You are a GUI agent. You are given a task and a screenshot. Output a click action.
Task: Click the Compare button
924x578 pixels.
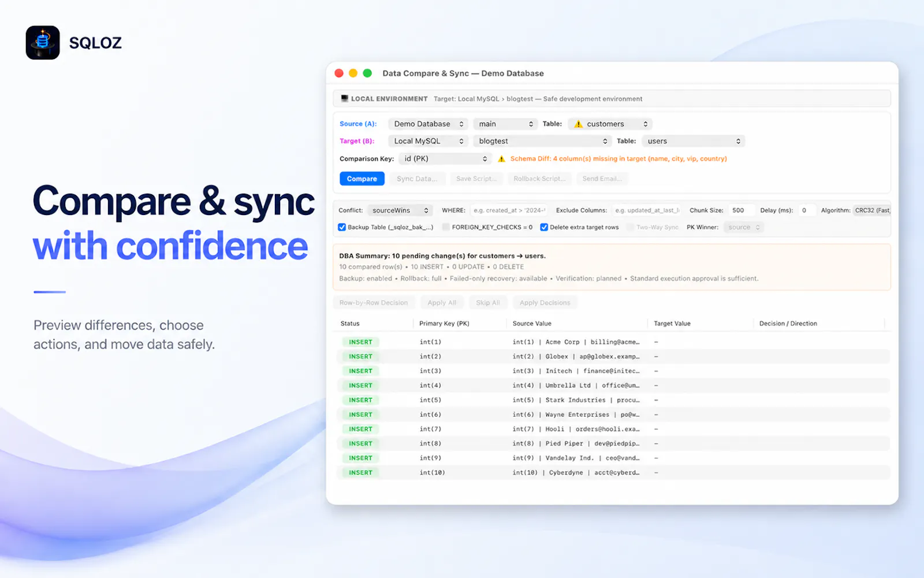[x=362, y=179]
